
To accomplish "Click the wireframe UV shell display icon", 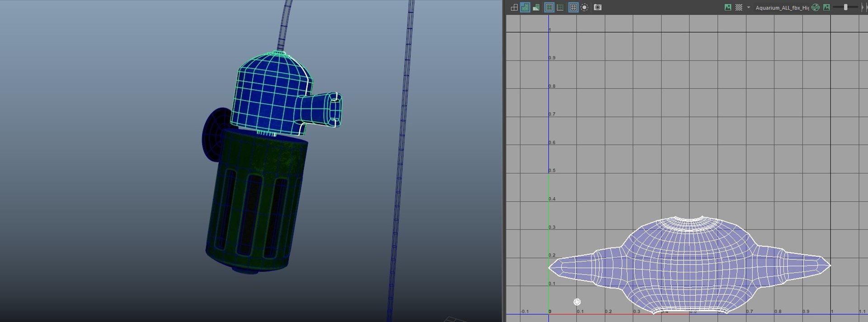I will coord(514,8).
